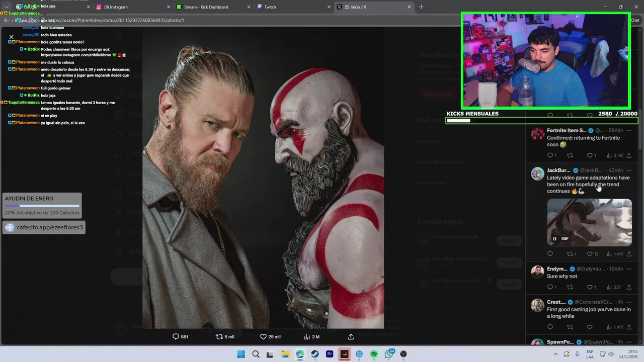
Task: Open WhatsApp from the taskbar
Action: coord(389,354)
